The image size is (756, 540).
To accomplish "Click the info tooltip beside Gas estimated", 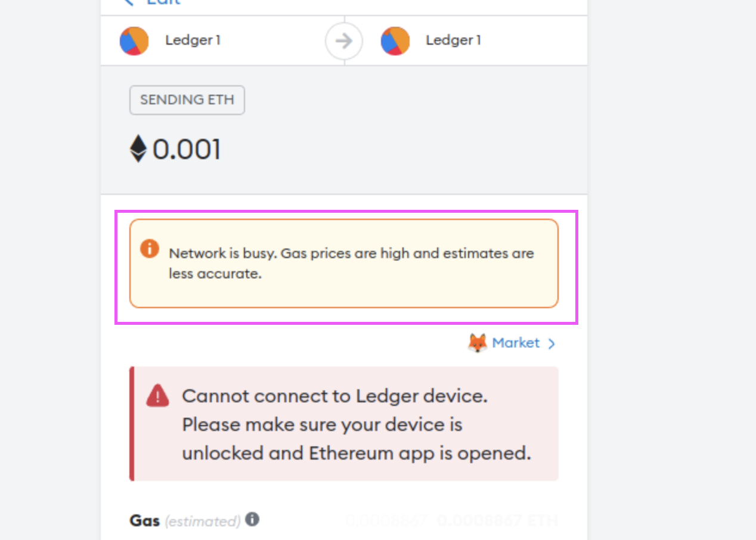I will click(x=252, y=519).
